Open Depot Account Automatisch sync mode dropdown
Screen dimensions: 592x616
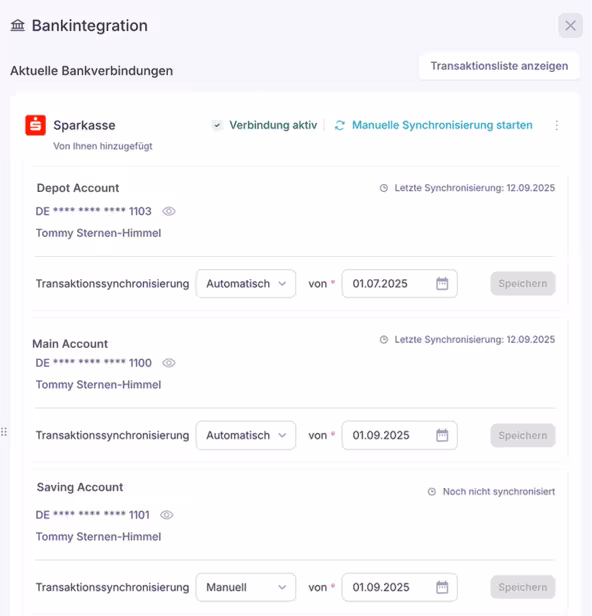pyautogui.click(x=246, y=284)
